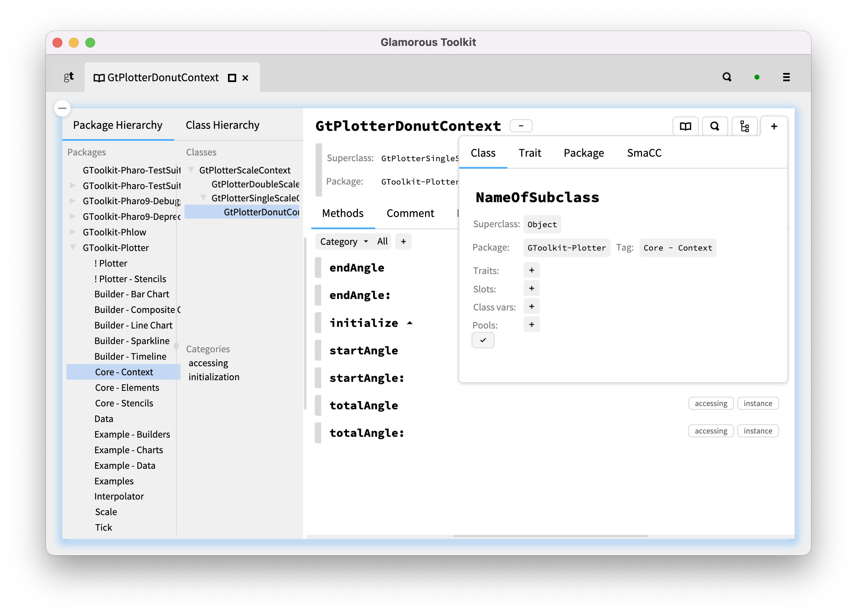Open the class hierarchy tree icon in toolbar
Viewport: 857px width, 616px height.
745,126
